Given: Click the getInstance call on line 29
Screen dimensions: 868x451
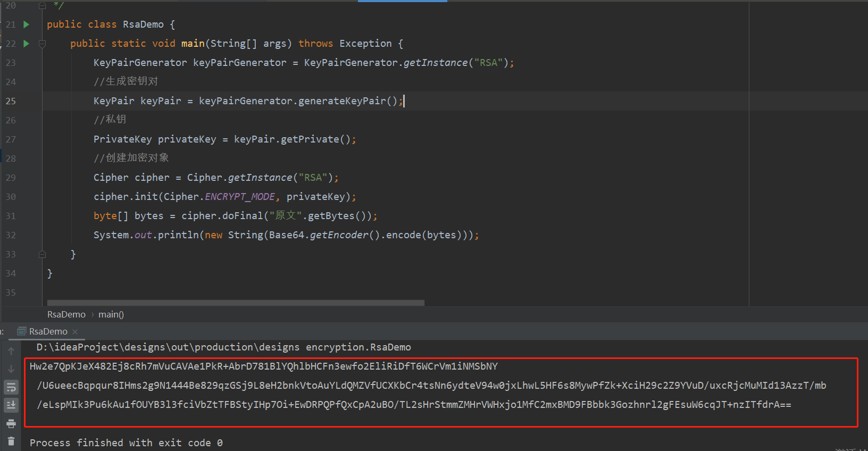Looking at the screenshot, I should pos(260,178).
